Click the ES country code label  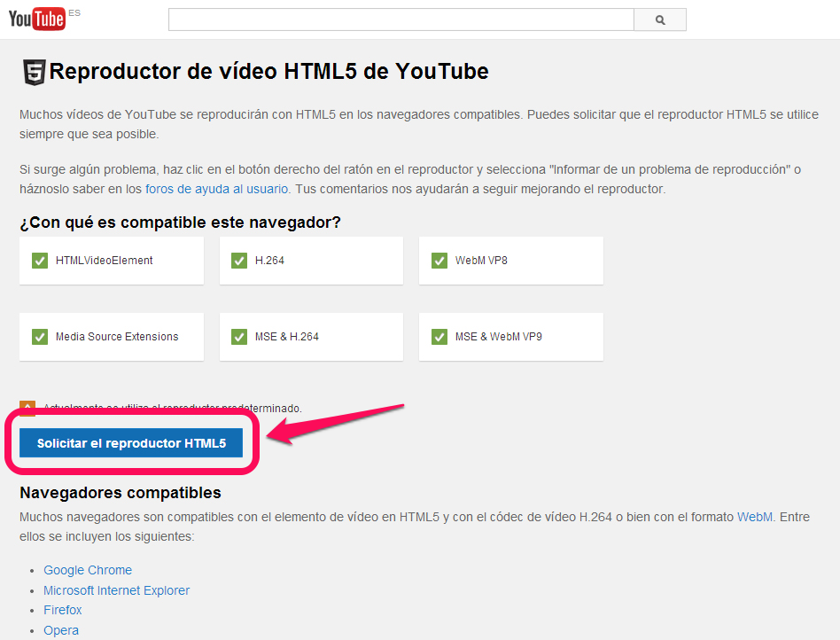pyautogui.click(x=74, y=13)
